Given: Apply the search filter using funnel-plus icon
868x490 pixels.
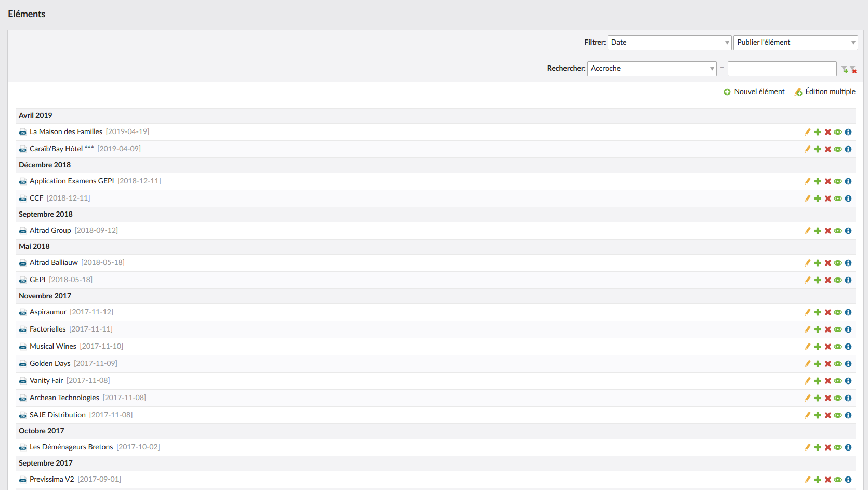Looking at the screenshot, I should [845, 69].
